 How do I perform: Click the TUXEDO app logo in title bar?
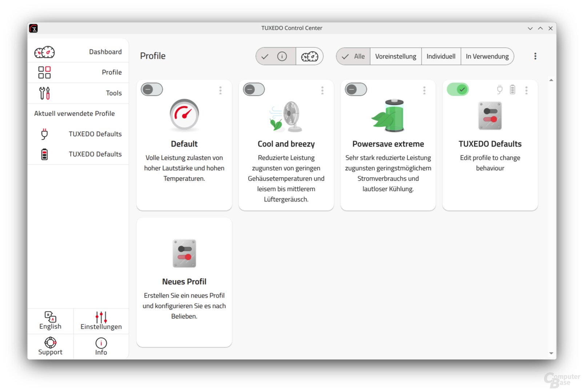33,28
